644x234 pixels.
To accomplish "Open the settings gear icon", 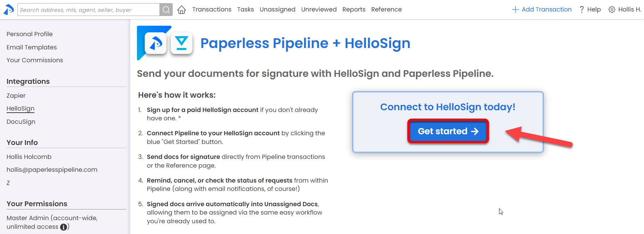I will [612, 9].
